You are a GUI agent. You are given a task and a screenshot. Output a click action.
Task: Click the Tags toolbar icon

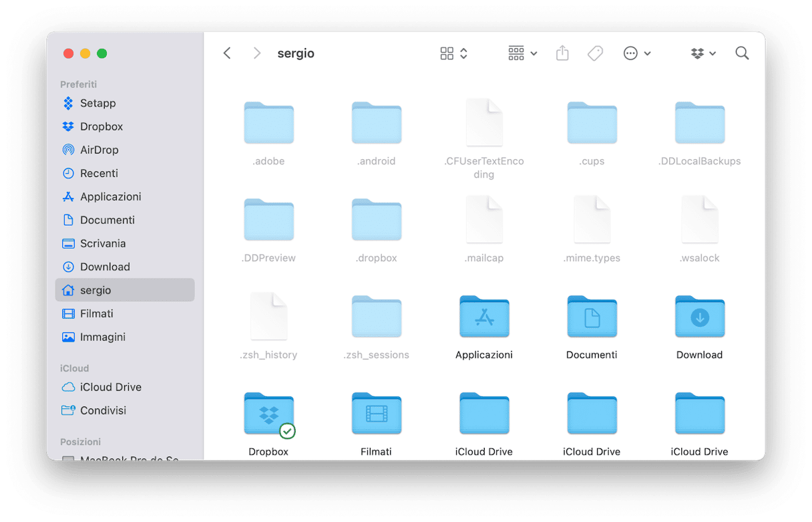[x=595, y=53]
